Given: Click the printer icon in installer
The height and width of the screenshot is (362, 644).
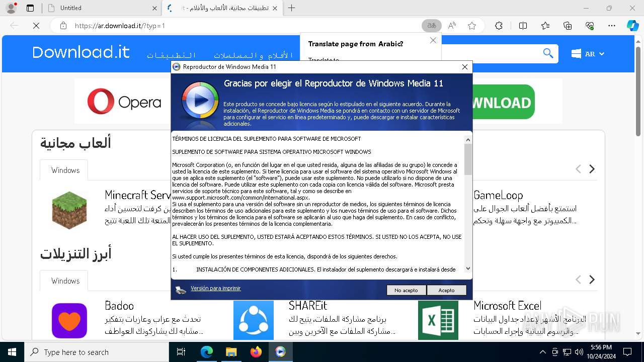Looking at the screenshot, I should click(181, 290).
